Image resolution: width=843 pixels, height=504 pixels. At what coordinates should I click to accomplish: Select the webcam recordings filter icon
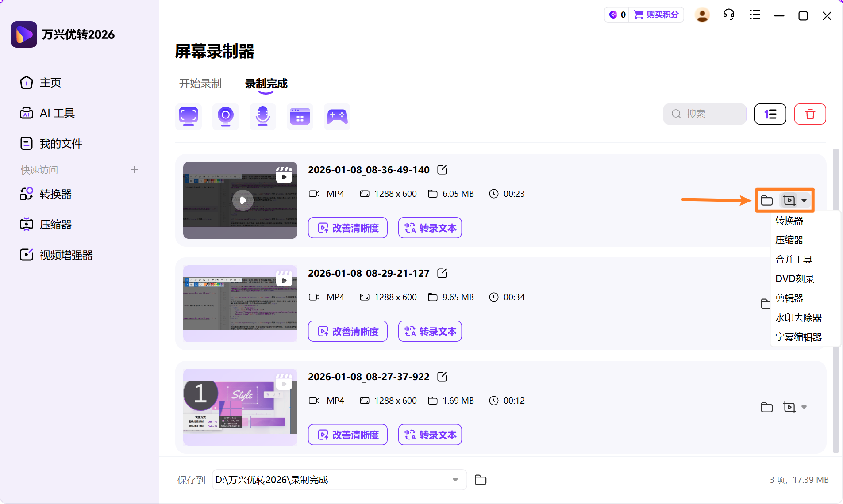tap(225, 116)
